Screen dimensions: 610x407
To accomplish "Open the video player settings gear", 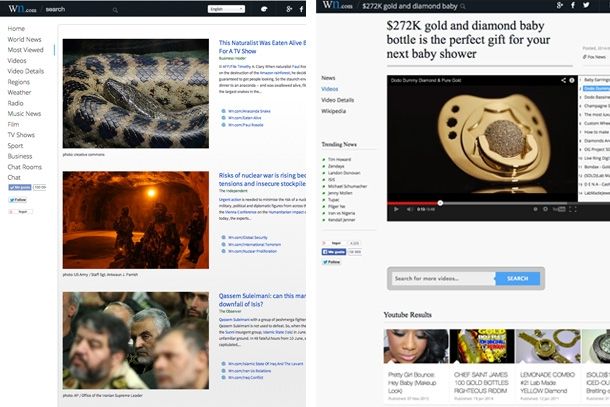I will 546,210.
